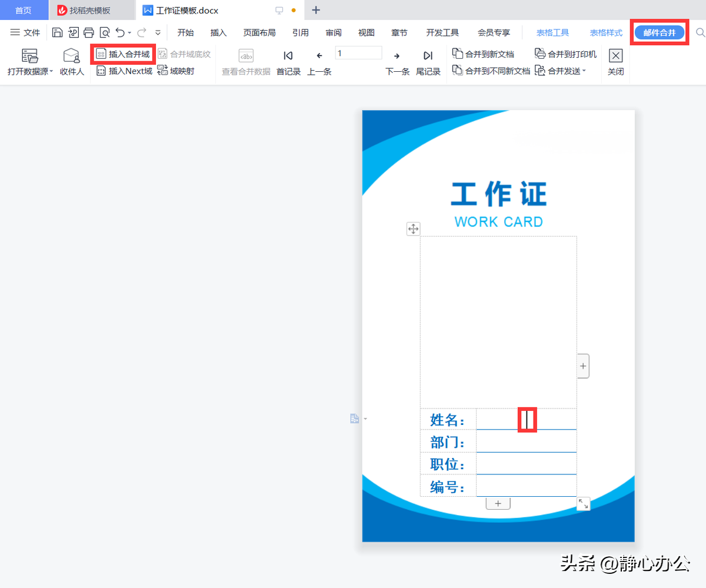Click the 工作证 title text
This screenshot has width=706, height=588.
499,194
